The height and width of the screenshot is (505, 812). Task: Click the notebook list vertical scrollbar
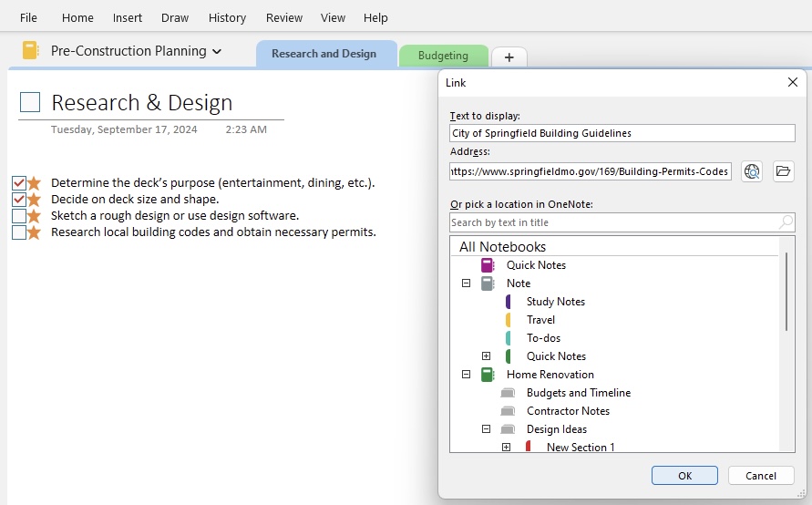(x=786, y=292)
